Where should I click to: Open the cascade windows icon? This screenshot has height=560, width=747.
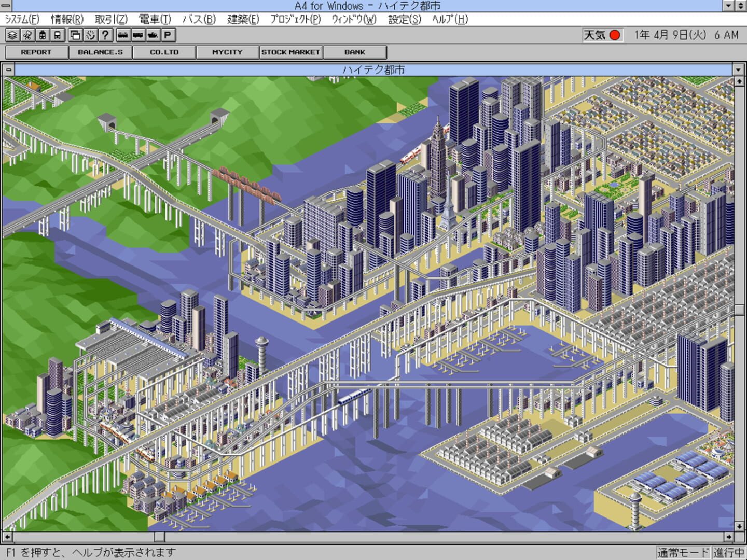(x=76, y=36)
